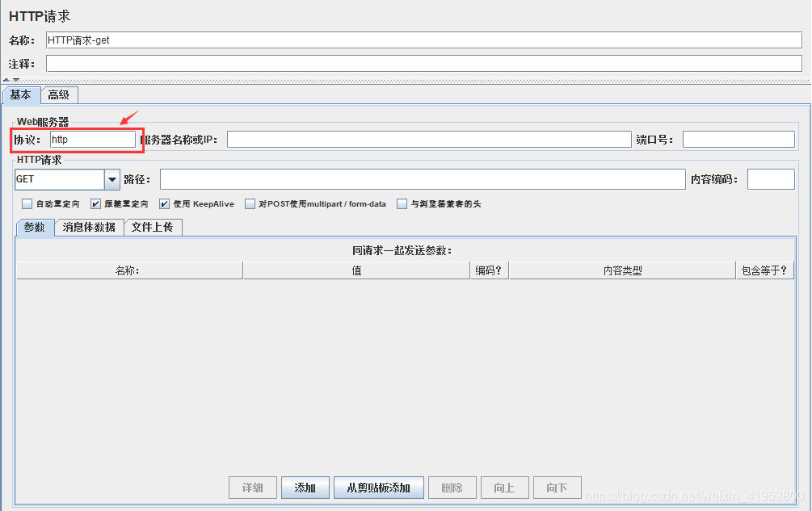Image resolution: width=812 pixels, height=511 pixels.
Task: Click the 值 column header
Action: [356, 270]
